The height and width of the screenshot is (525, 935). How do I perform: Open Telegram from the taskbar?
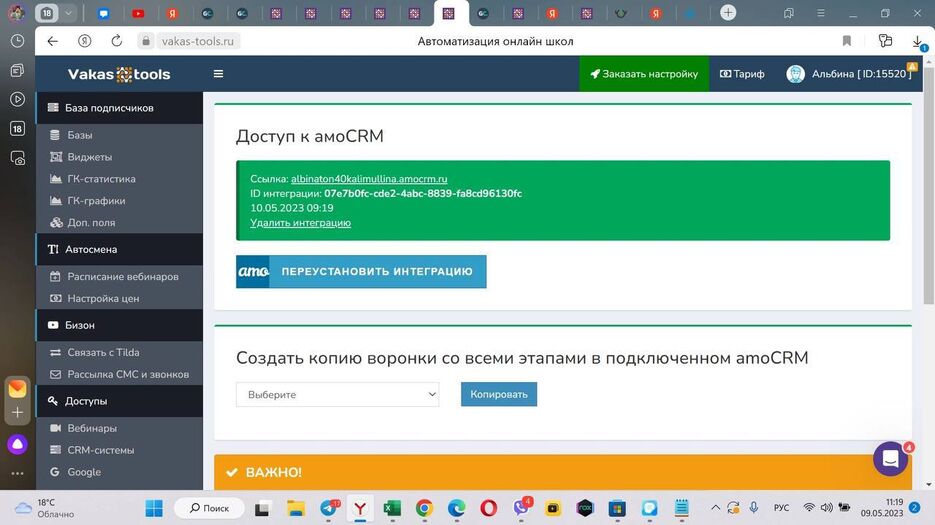[328, 508]
